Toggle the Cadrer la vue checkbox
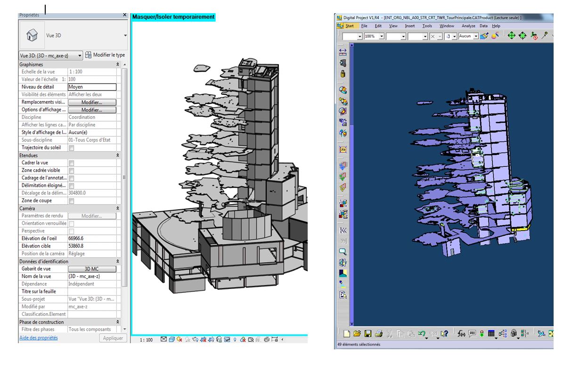The height and width of the screenshot is (371, 588). pos(72,163)
